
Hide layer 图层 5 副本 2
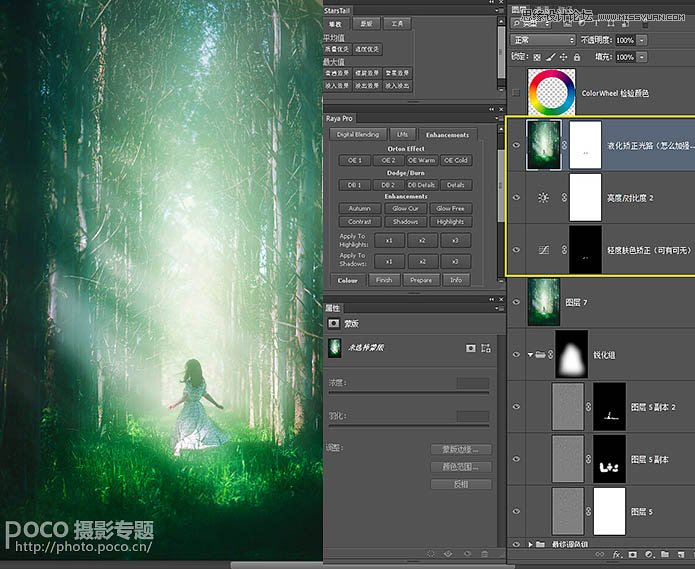(516, 407)
